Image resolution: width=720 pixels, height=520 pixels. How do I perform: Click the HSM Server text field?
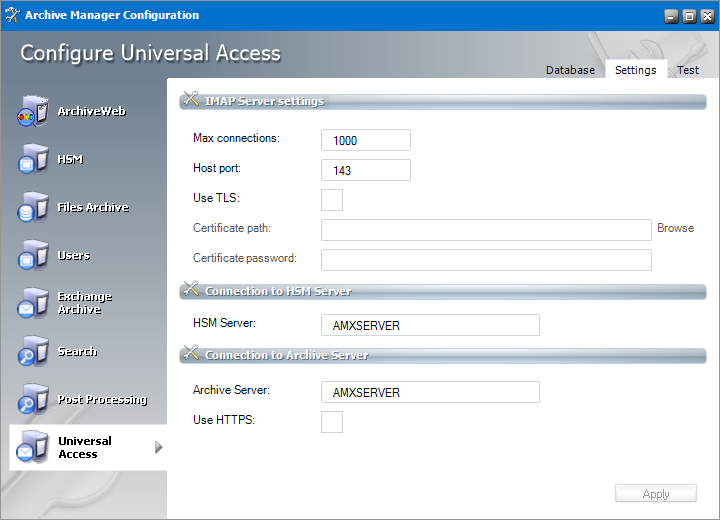pyautogui.click(x=430, y=326)
